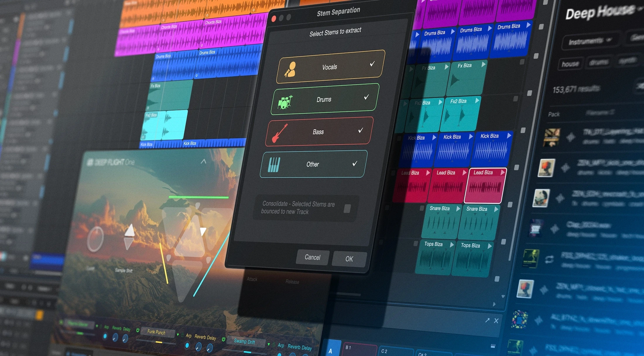Click the Reverb knob of Funk Punch layer

click(x=198, y=346)
